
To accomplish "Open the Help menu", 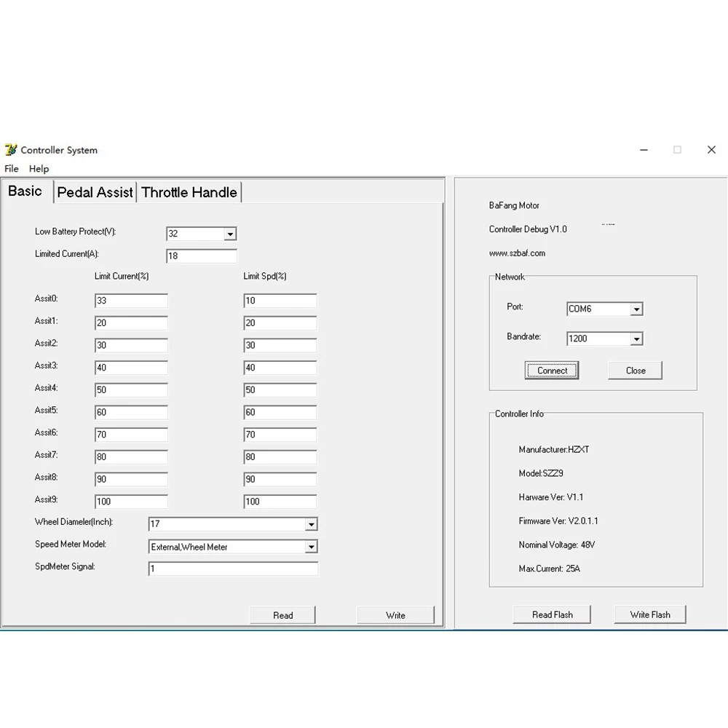I will click(x=39, y=168).
